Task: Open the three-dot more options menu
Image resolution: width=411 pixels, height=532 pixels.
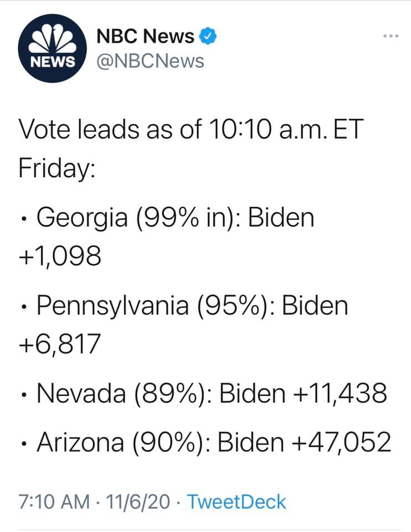Action: coord(391,37)
